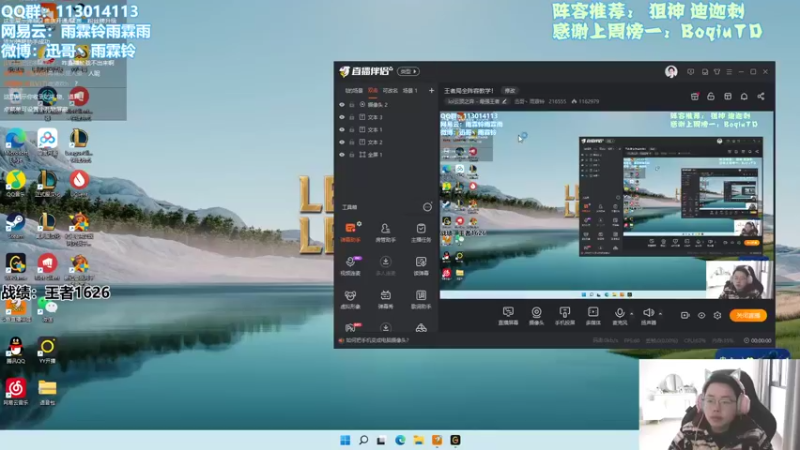Image resolution: width=800 pixels, height=450 pixels.
Task: Select 网易云音乐 desktop shortcut
Action: pos(15,392)
